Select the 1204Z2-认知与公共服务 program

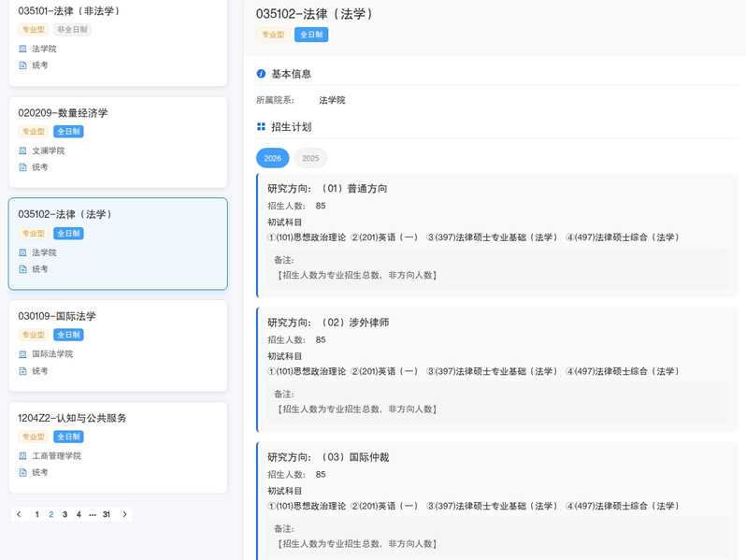(x=118, y=418)
